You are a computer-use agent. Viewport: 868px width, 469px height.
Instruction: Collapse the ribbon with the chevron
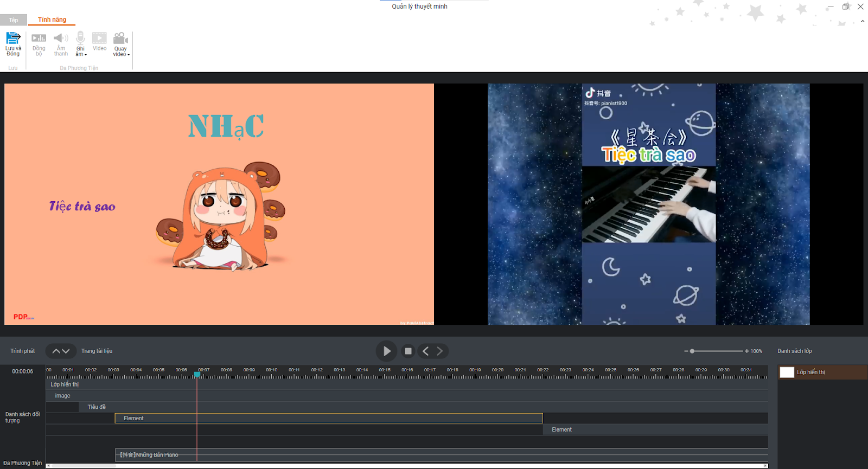coord(863,21)
